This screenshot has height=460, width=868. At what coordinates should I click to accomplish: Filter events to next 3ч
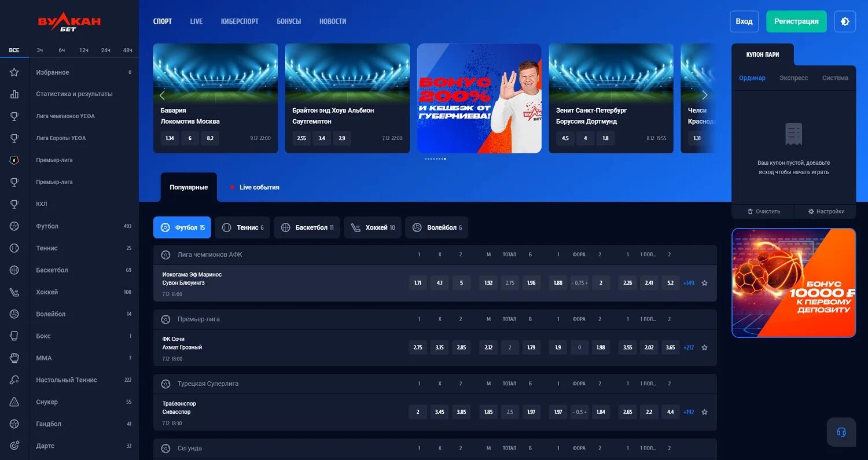tap(40, 50)
